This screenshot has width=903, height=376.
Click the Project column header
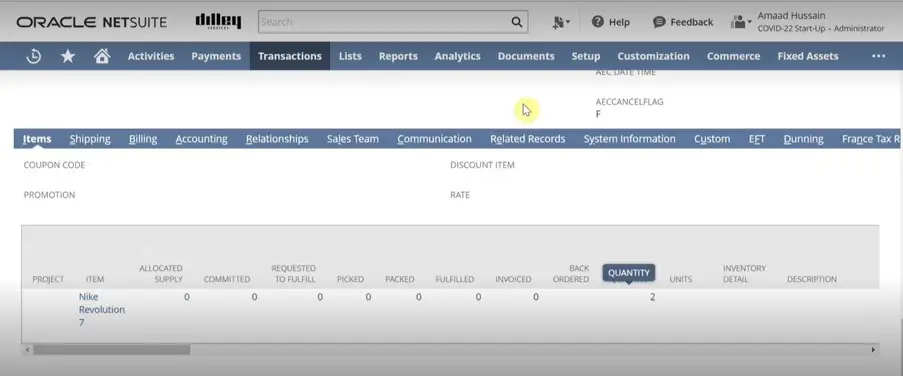coord(48,279)
